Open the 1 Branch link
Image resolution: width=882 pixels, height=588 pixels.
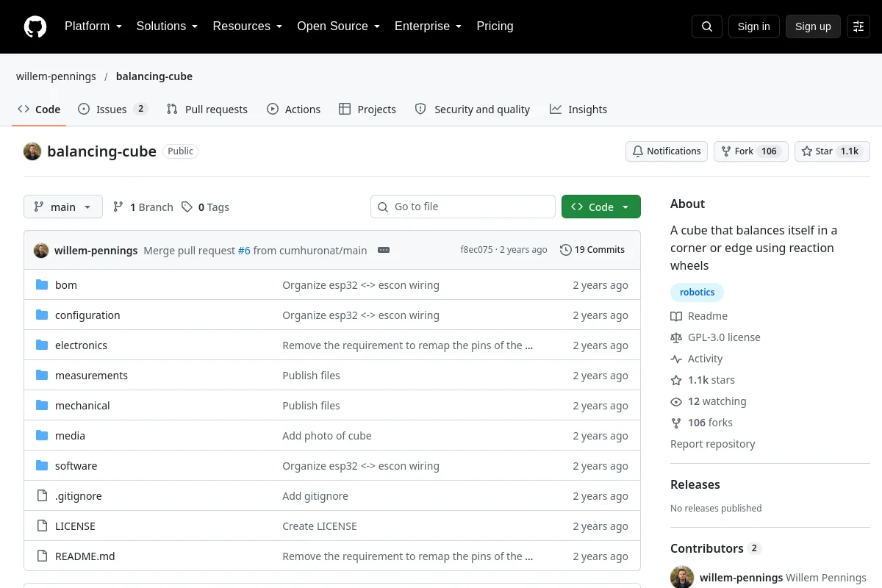(x=143, y=207)
